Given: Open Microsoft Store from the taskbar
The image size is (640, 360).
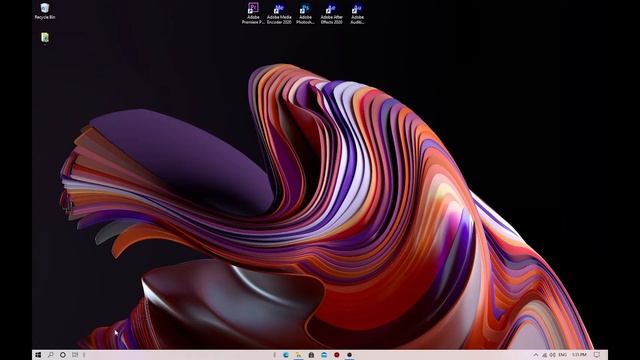Looking at the screenshot, I should pos(311,355).
